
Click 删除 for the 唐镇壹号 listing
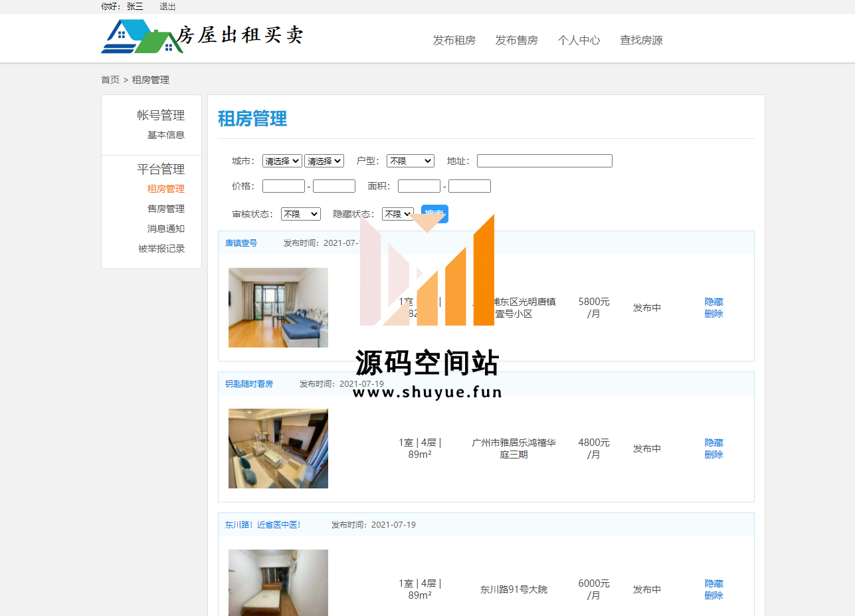(714, 314)
